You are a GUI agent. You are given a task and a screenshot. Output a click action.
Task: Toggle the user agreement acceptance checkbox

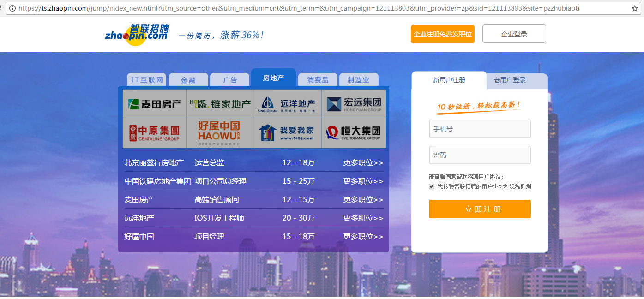(x=432, y=186)
